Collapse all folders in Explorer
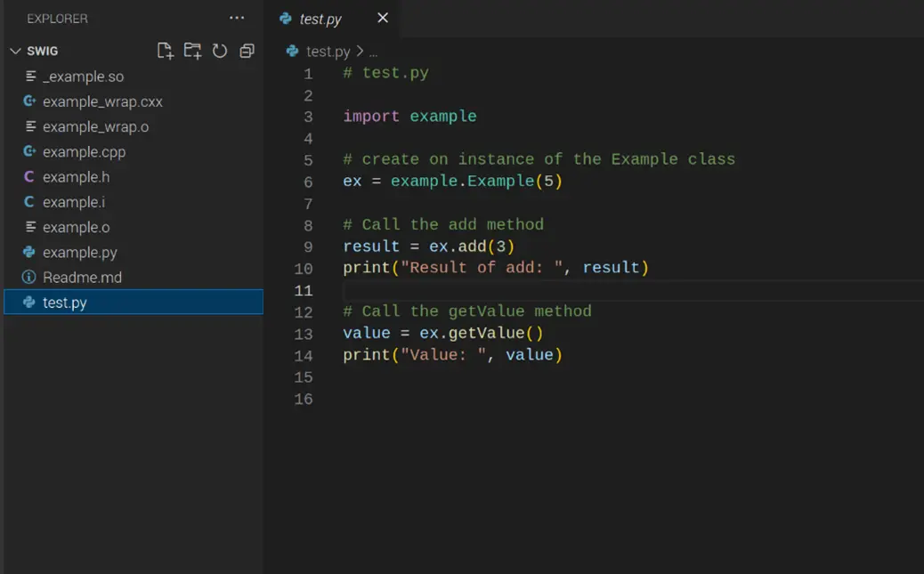This screenshot has height=574, width=924. tap(247, 51)
